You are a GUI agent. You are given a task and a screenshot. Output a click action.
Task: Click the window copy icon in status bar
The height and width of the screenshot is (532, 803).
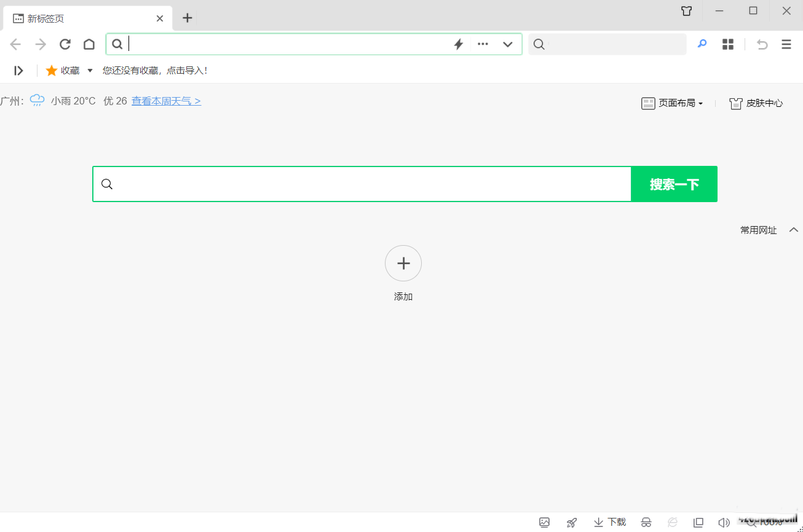click(698, 522)
